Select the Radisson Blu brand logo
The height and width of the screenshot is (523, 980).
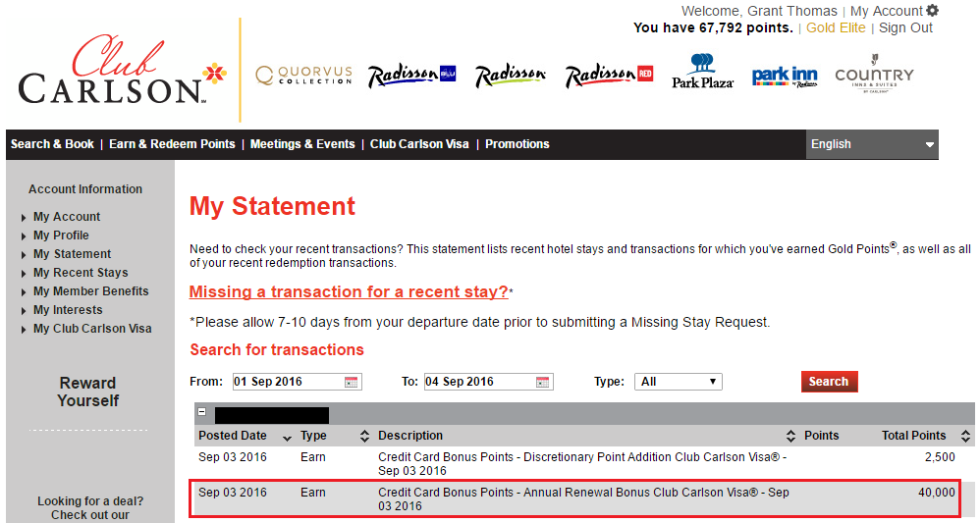point(411,76)
